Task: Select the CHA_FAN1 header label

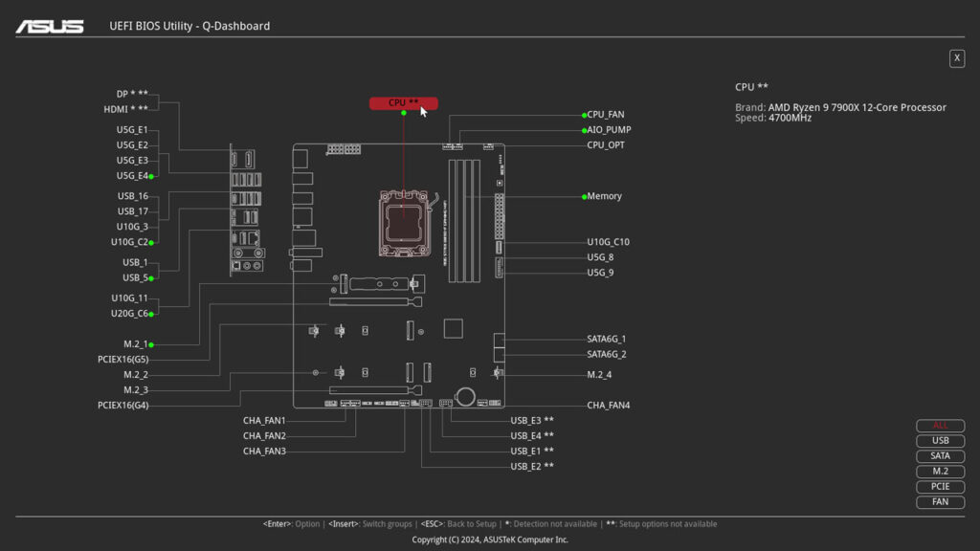Action: tap(265, 420)
